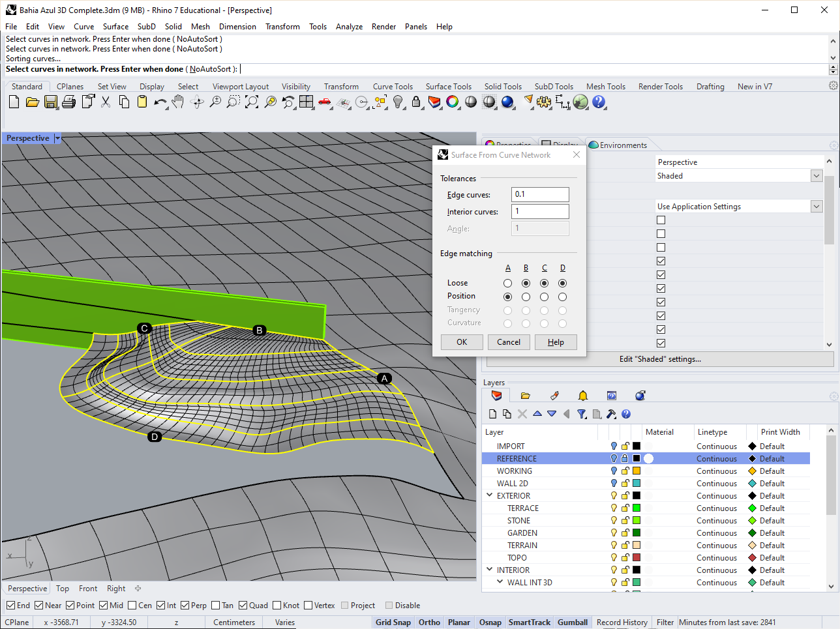Open the Help question mark icon in toolbar

[599, 102]
